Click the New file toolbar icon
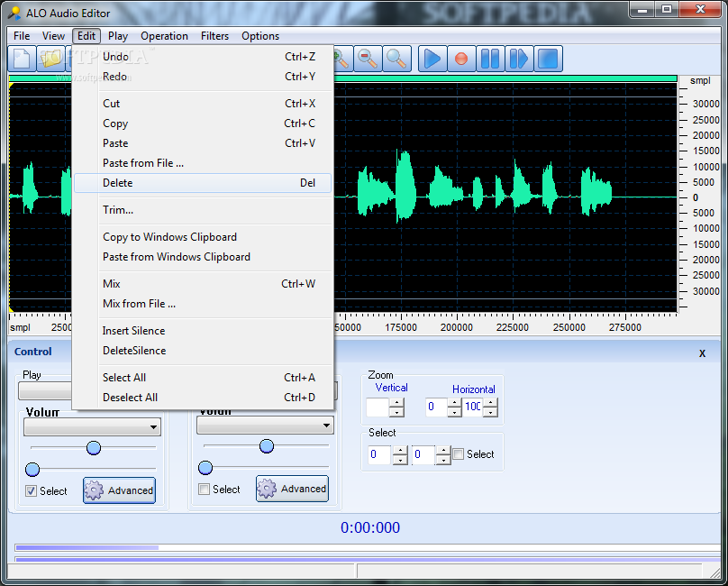This screenshot has width=728, height=586. click(x=22, y=59)
